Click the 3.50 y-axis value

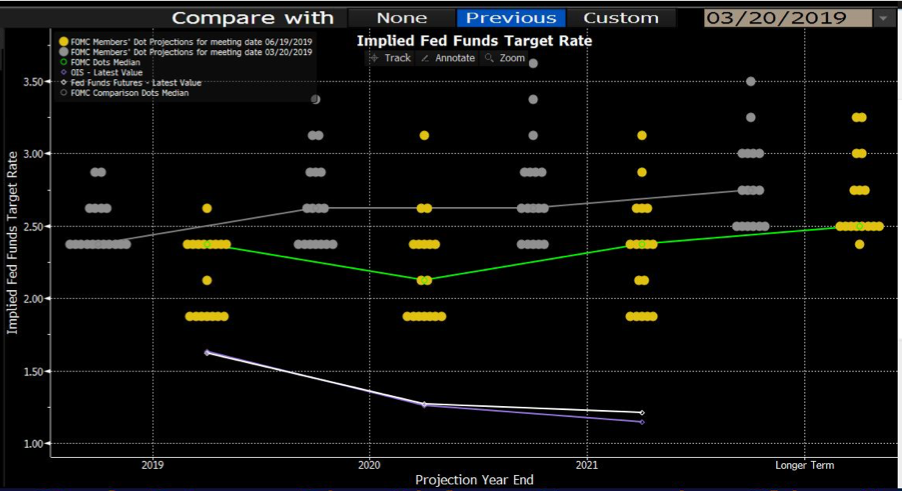pos(33,82)
